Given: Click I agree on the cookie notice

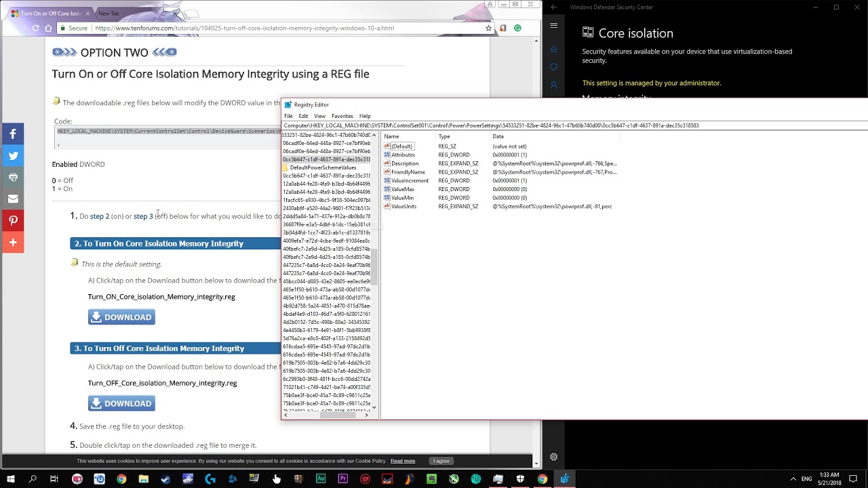Looking at the screenshot, I should pos(441,461).
